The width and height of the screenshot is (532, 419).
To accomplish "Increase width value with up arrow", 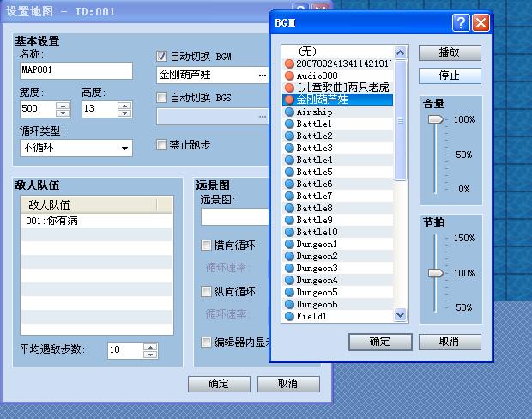I will (x=63, y=106).
